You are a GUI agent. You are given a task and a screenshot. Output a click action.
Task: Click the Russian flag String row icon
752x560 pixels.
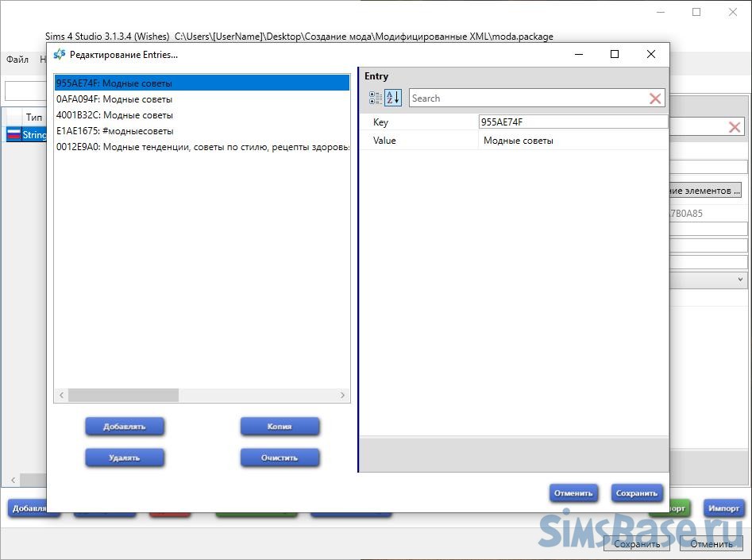pyautogui.click(x=13, y=135)
